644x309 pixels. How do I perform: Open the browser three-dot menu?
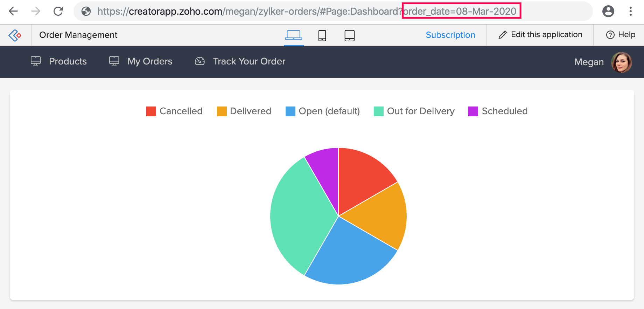tap(631, 11)
